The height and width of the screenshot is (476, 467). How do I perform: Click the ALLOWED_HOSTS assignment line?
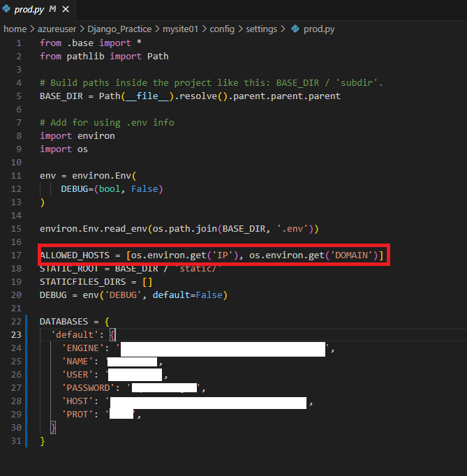click(212, 255)
